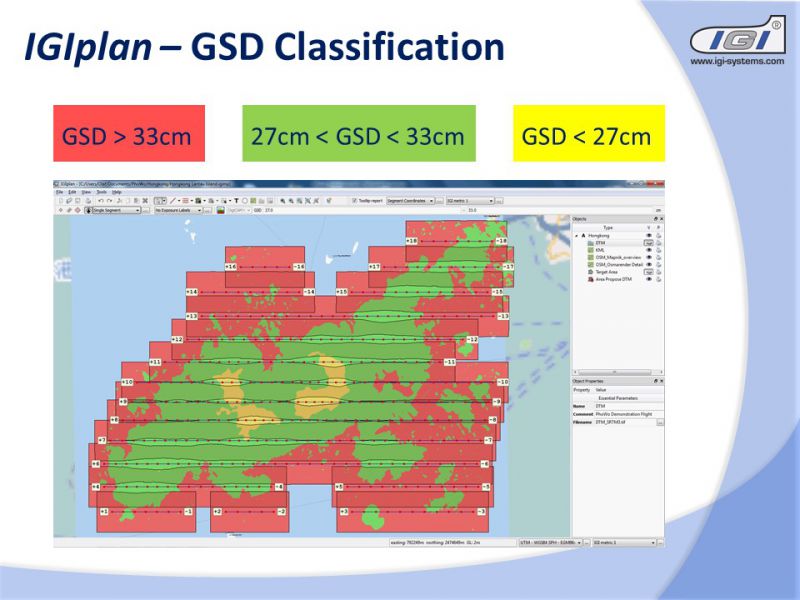Click the first magnifier zoom icon

[283, 201]
